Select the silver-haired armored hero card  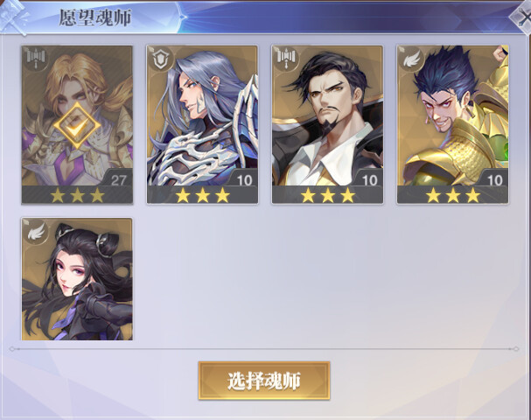(x=202, y=124)
